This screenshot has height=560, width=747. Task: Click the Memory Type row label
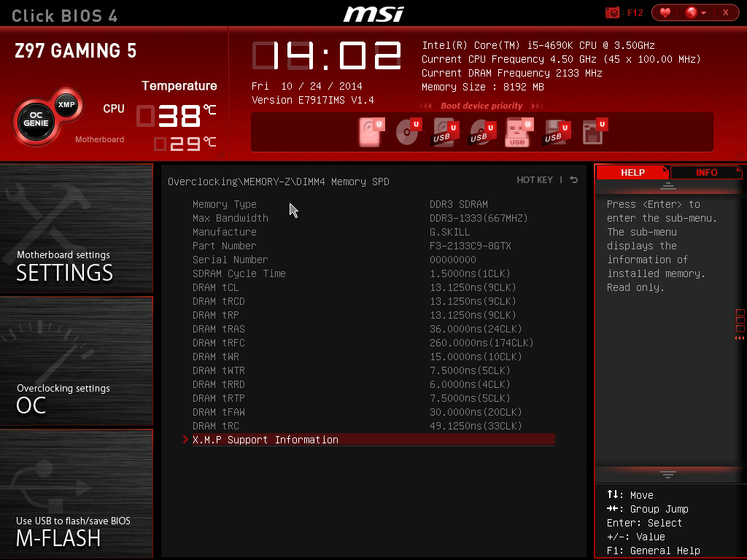coord(225,204)
